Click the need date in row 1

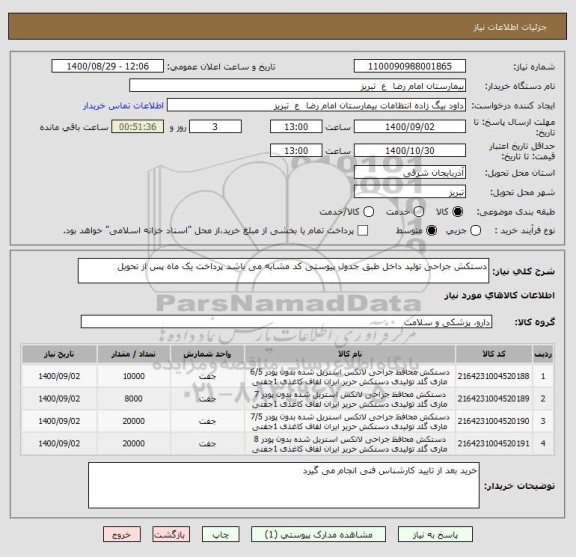pyautogui.click(x=59, y=376)
